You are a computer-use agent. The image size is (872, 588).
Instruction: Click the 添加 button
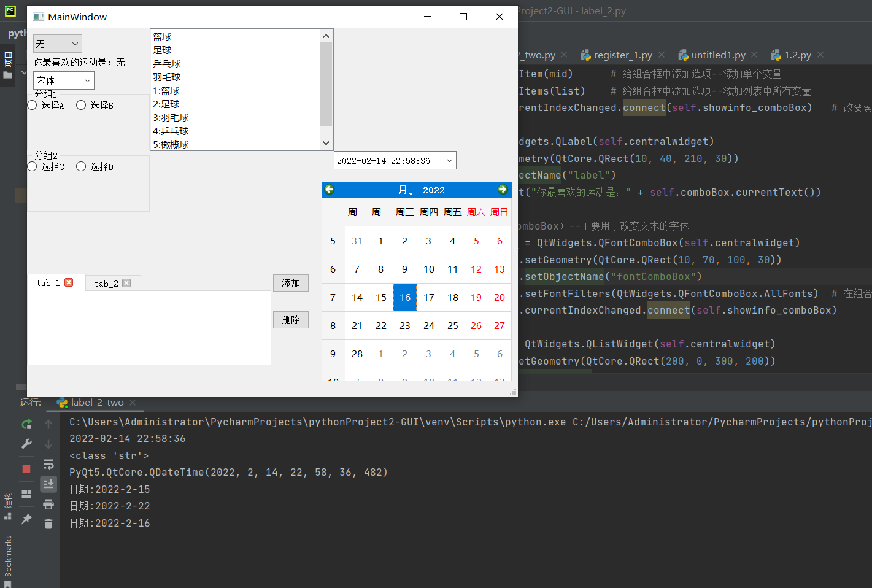290,283
